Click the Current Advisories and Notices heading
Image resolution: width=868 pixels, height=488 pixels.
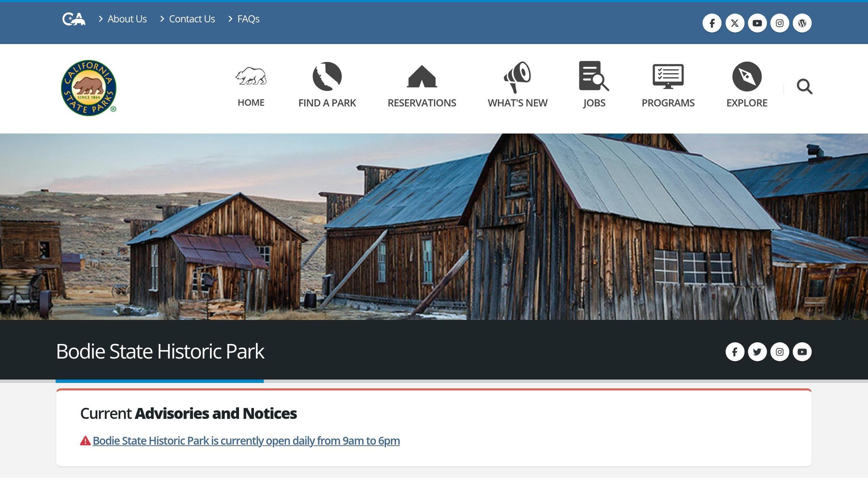coord(189,413)
